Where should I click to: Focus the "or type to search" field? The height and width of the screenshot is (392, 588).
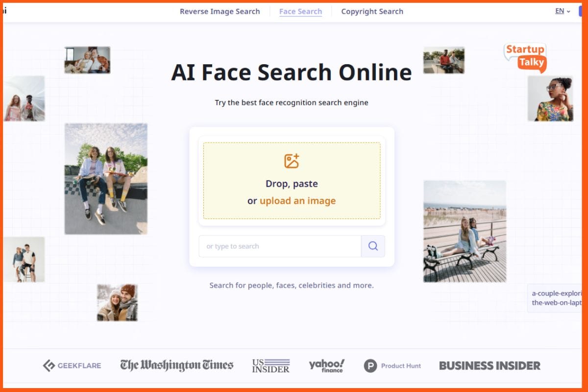coord(280,246)
